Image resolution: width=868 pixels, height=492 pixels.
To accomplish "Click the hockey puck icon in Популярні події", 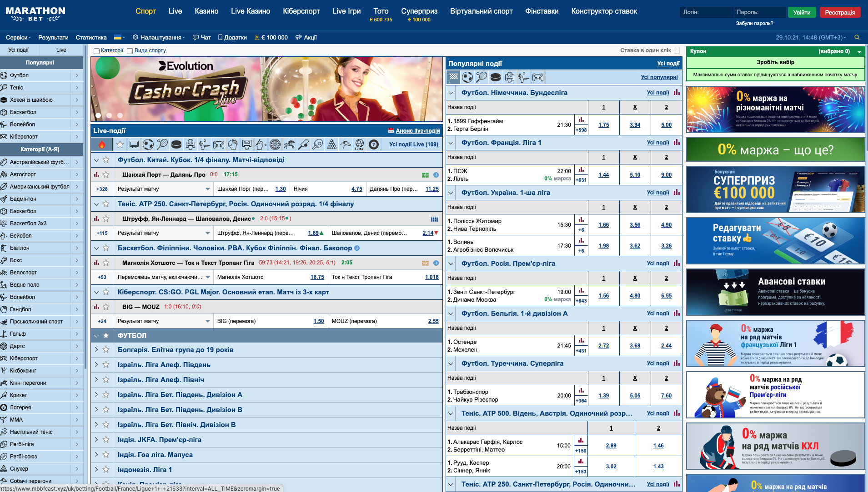I will (x=496, y=77).
